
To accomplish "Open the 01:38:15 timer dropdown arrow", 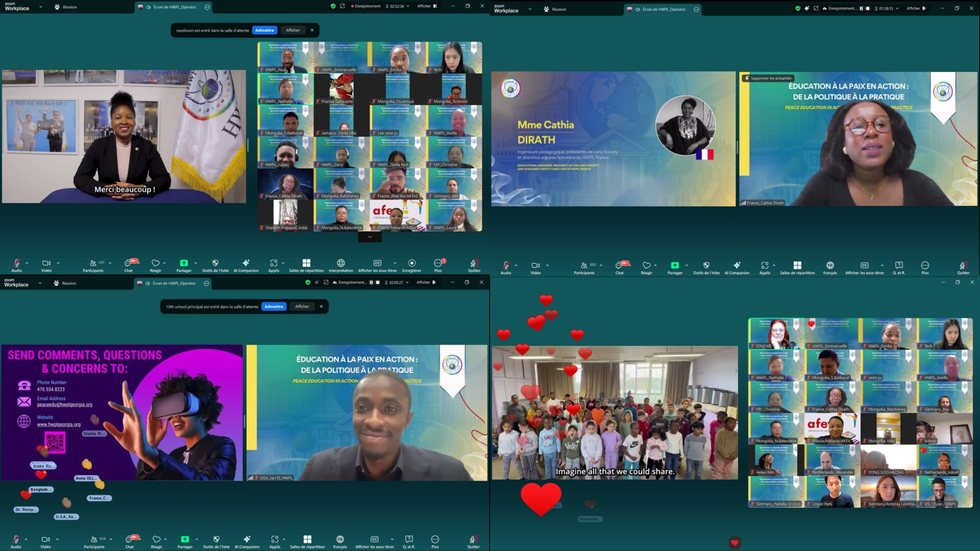I will (897, 9).
